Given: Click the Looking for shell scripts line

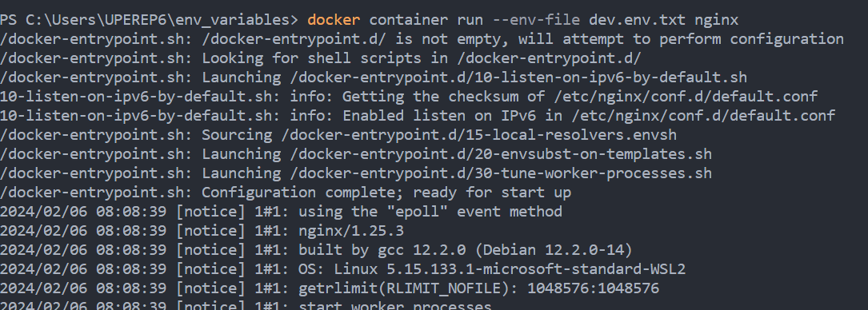Looking at the screenshot, I should point(321,58).
